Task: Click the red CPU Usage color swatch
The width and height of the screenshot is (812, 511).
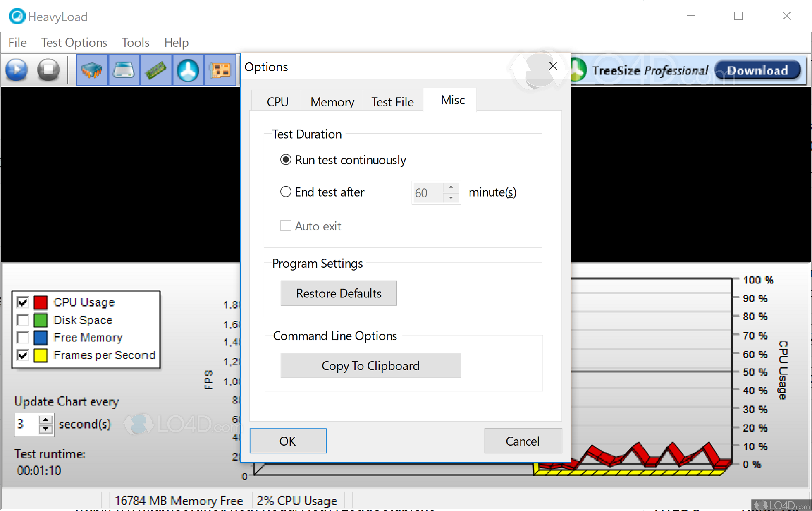Action: click(41, 302)
